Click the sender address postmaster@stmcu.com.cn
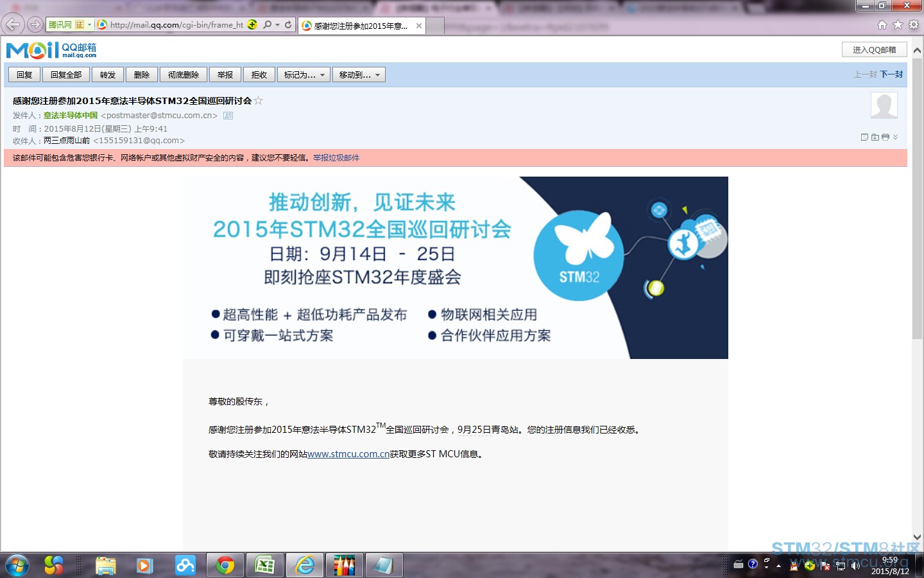 [x=159, y=116]
